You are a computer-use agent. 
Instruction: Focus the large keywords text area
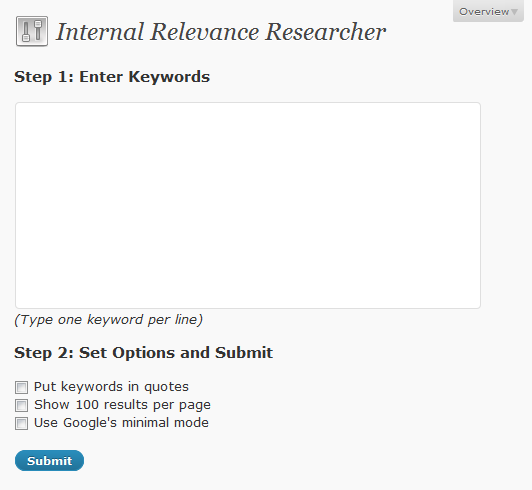pyautogui.click(x=248, y=205)
